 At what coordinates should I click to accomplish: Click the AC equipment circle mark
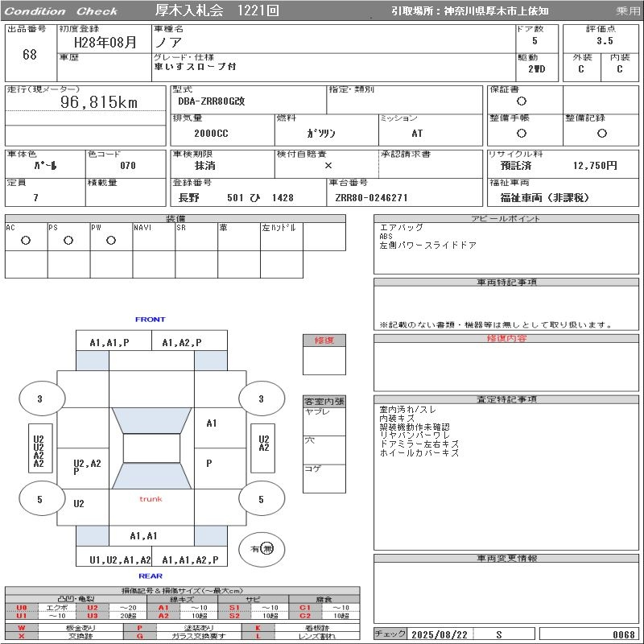(x=26, y=241)
